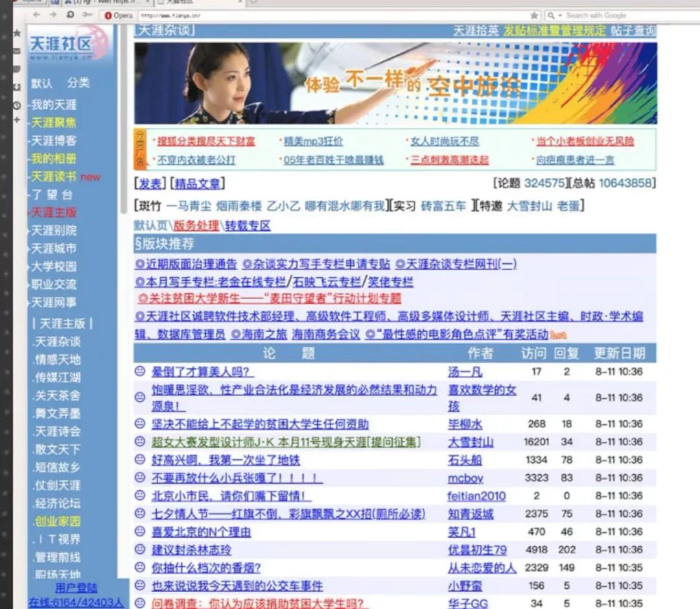Select the 默认页 view tab

pyautogui.click(x=151, y=225)
